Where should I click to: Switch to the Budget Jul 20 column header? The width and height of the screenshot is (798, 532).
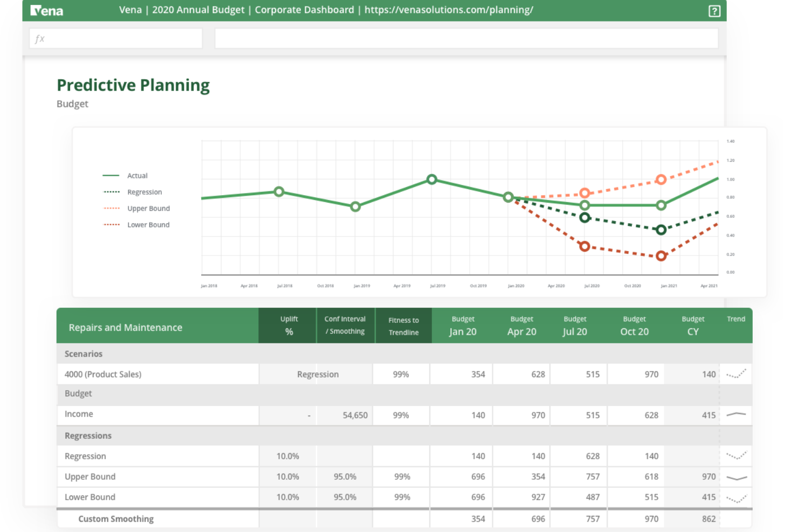pyautogui.click(x=575, y=326)
